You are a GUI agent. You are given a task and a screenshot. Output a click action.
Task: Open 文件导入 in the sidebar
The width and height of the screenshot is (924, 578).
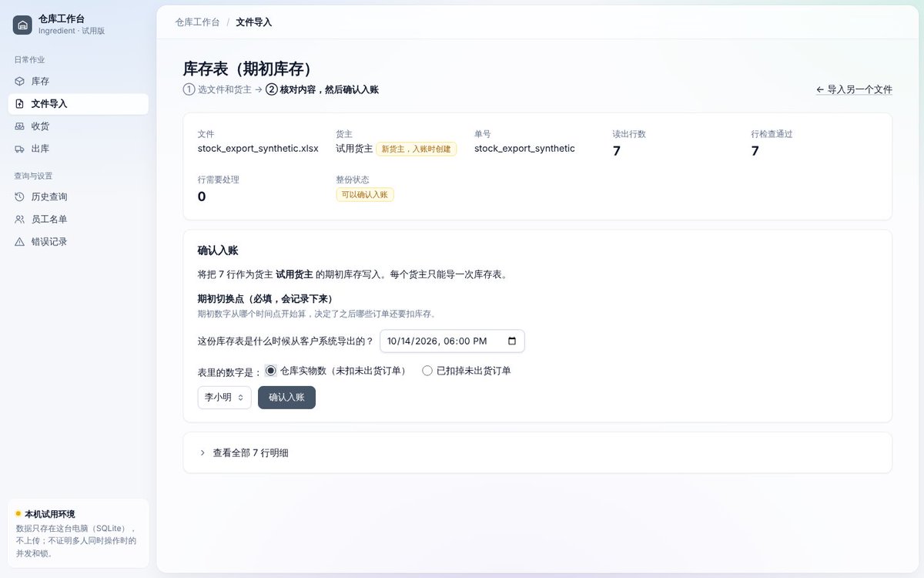coord(78,103)
